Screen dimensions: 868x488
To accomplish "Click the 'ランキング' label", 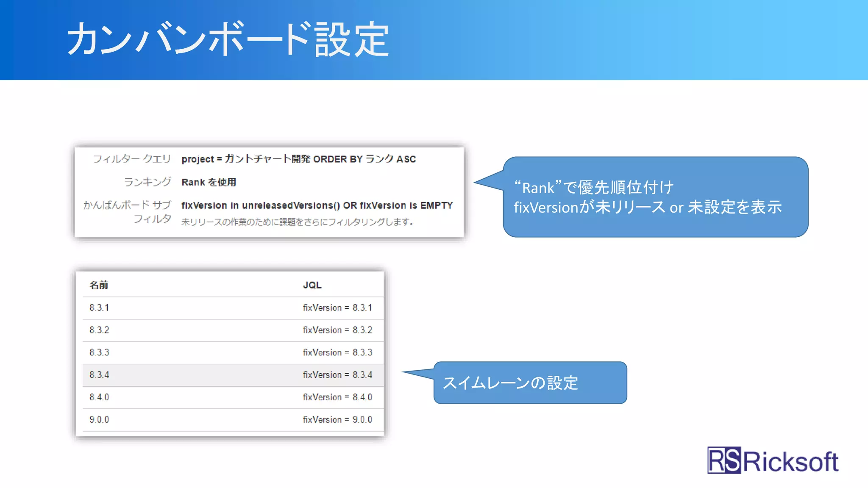I will coord(147,182).
